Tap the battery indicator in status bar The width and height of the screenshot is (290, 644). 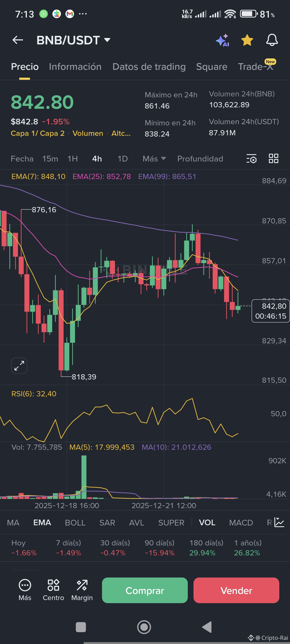[249, 14]
